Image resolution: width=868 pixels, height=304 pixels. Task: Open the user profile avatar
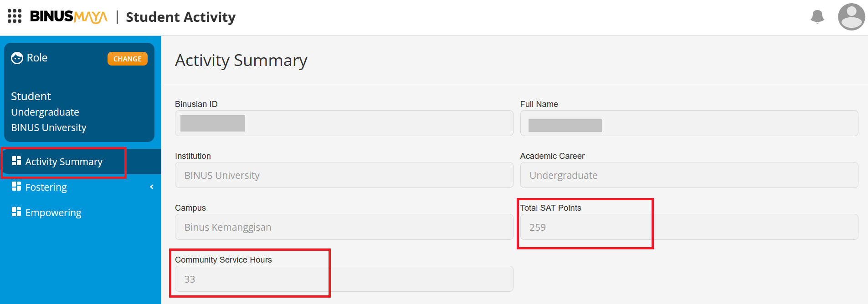[x=851, y=17]
